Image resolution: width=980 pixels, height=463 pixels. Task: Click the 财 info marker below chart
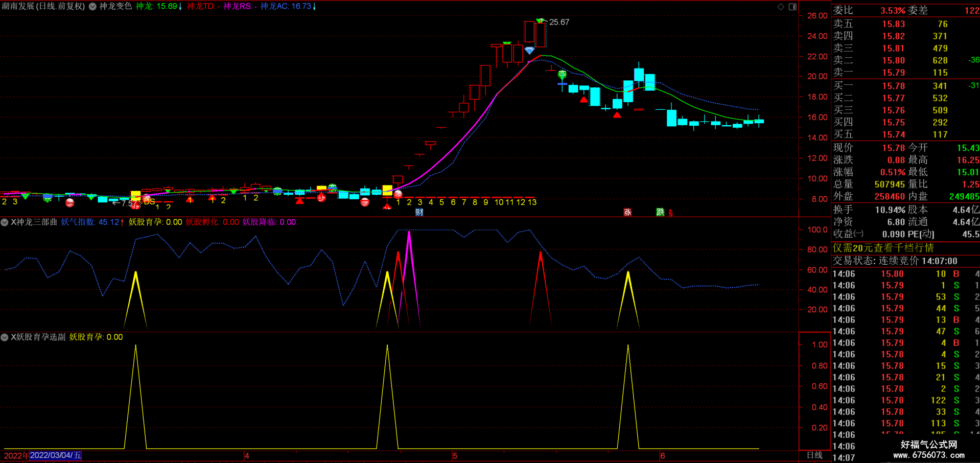pyautogui.click(x=419, y=212)
